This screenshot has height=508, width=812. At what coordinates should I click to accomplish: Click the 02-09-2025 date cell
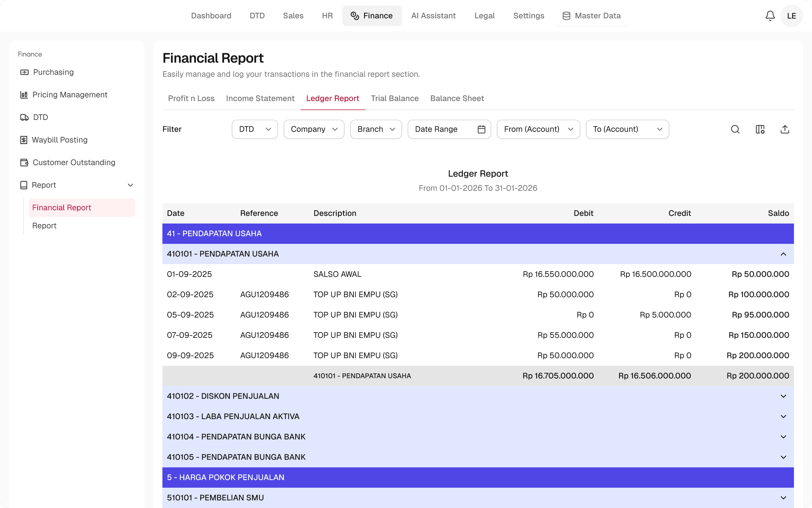tap(190, 295)
